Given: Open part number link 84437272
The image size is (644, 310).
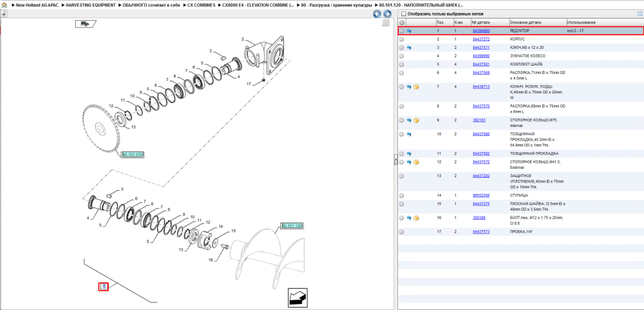Looking at the screenshot, I should 481,39.
